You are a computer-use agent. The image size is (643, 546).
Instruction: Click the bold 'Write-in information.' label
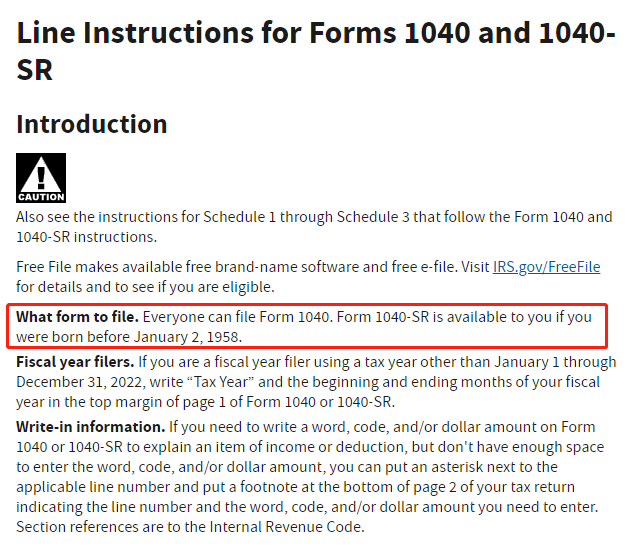tap(91, 427)
